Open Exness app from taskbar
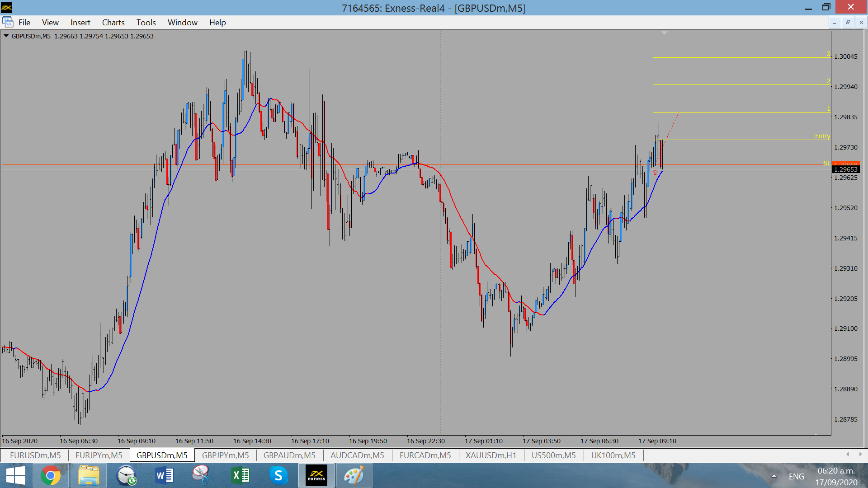Screen dimensions: 868x488 coord(316,475)
